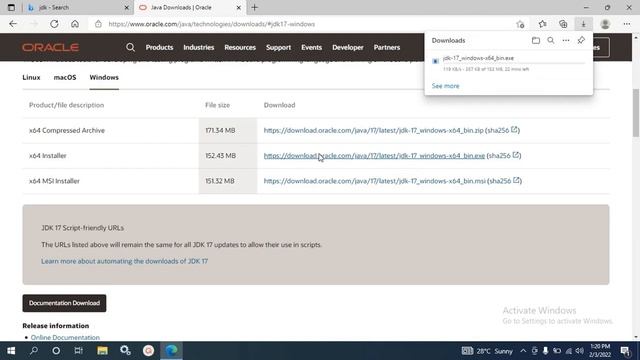Open the Online Documentation link
The height and width of the screenshot is (360, 640).
pos(65,338)
